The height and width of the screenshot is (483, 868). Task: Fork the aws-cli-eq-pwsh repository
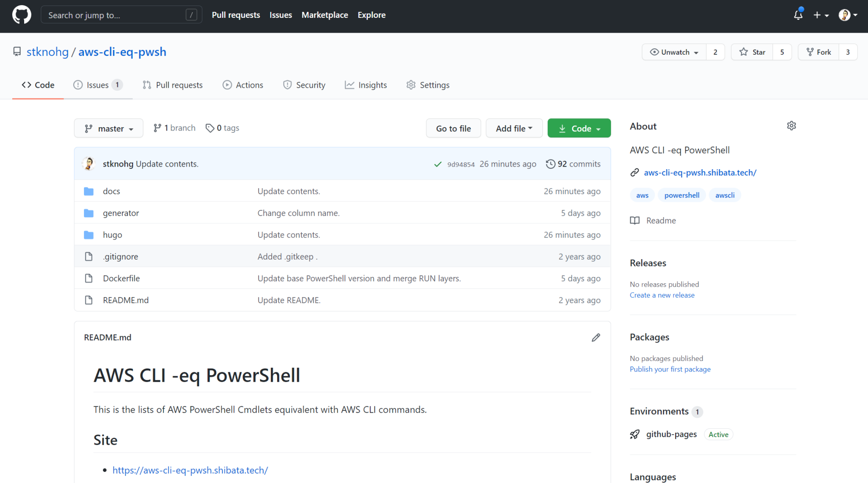[819, 52]
